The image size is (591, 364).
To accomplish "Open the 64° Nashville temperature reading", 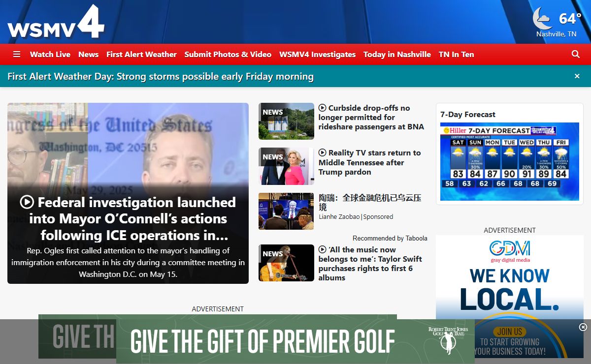I will point(570,19).
